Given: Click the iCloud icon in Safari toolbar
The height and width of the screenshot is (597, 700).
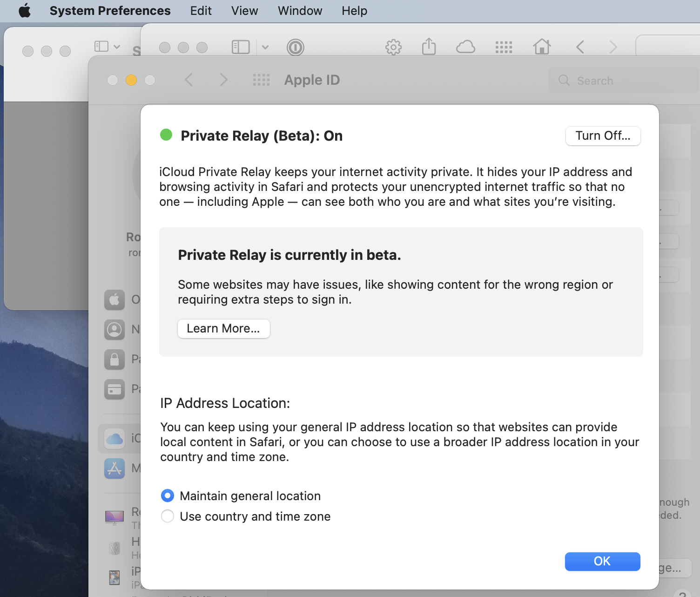Looking at the screenshot, I should pyautogui.click(x=466, y=47).
